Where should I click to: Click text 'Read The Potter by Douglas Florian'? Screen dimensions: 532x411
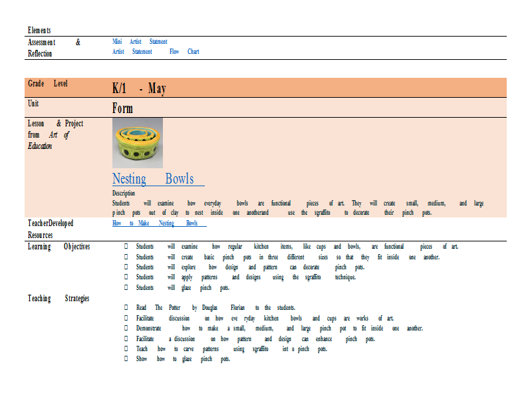(215, 308)
